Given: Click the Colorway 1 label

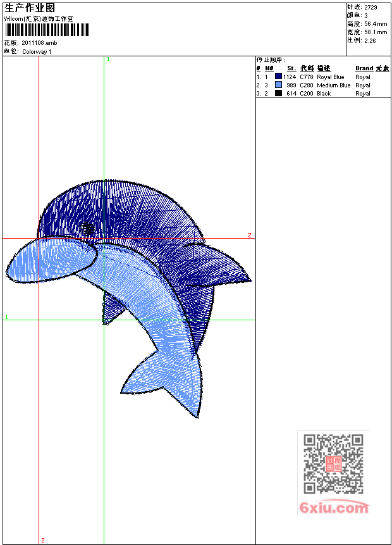Looking at the screenshot, I should (37, 52).
